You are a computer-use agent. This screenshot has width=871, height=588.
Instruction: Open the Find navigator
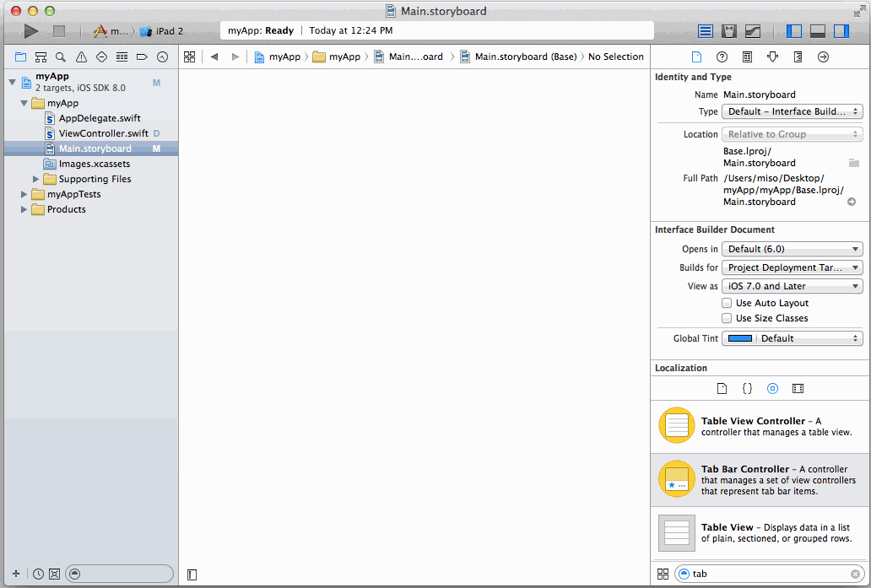(60, 57)
